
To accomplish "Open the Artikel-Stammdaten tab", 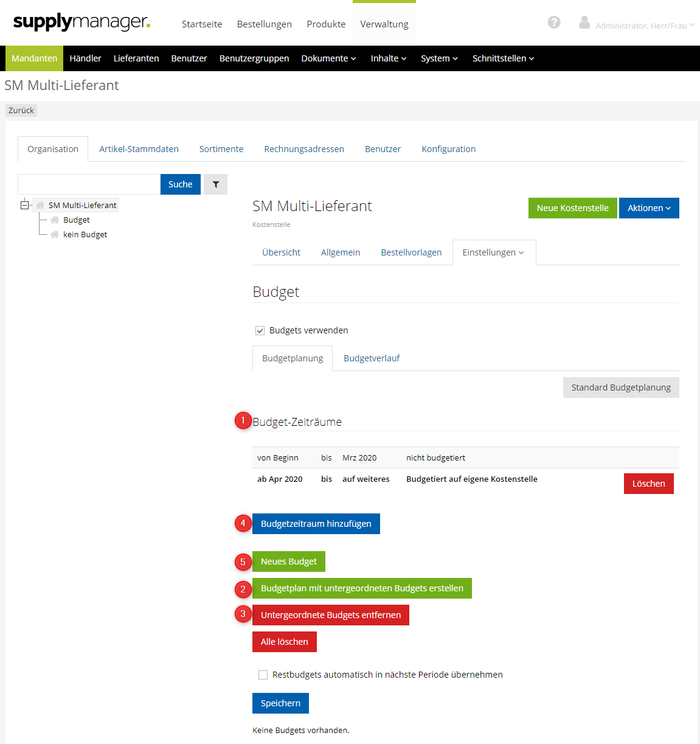I will [x=139, y=149].
